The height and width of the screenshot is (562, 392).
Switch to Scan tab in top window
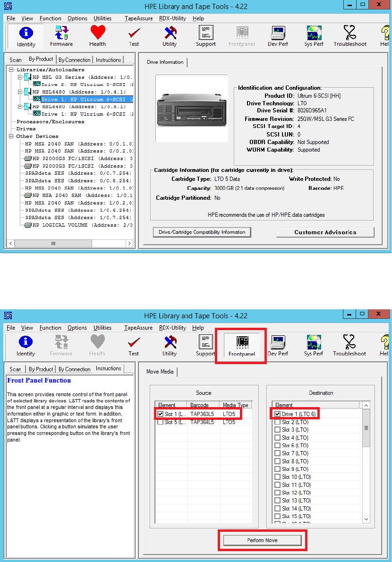(x=16, y=60)
